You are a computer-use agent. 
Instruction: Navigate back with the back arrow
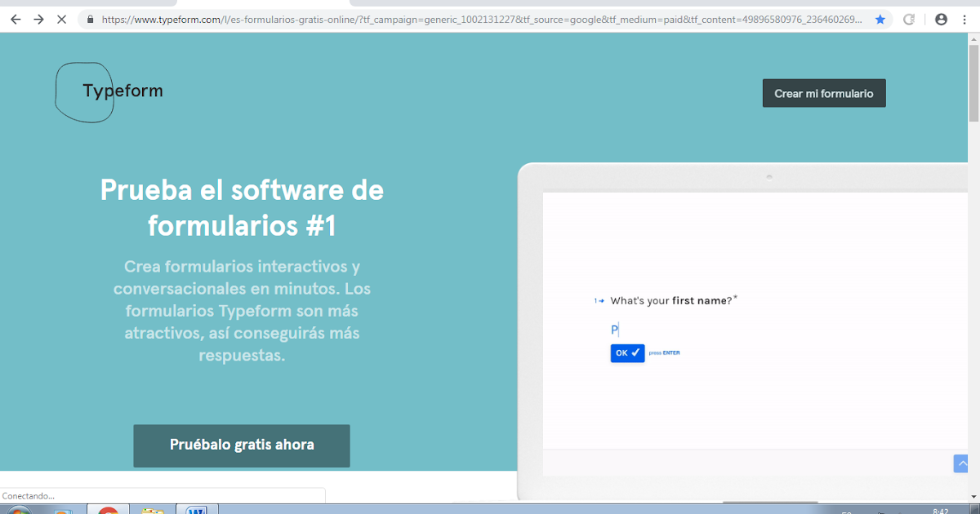[15, 20]
